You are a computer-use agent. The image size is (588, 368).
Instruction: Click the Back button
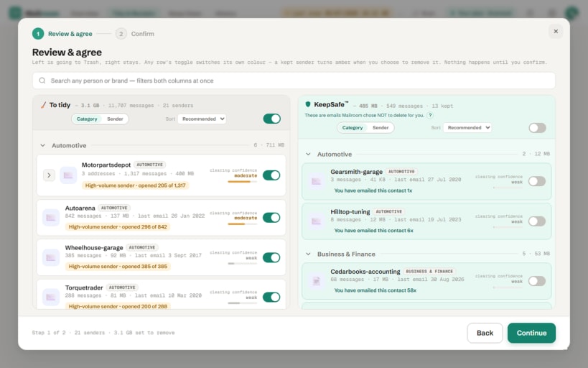pyautogui.click(x=485, y=333)
